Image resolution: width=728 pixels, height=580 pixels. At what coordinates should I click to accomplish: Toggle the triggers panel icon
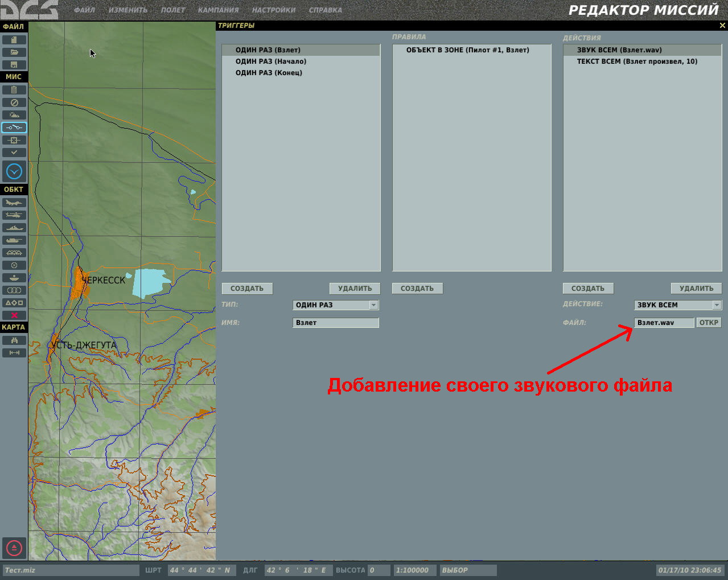click(x=14, y=127)
